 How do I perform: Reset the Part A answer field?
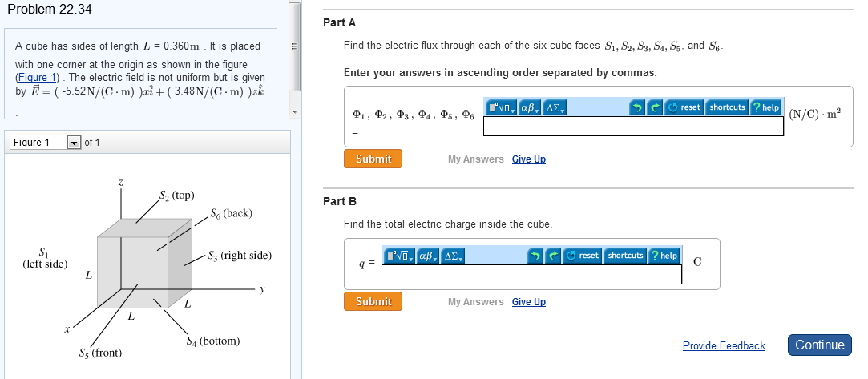684,107
